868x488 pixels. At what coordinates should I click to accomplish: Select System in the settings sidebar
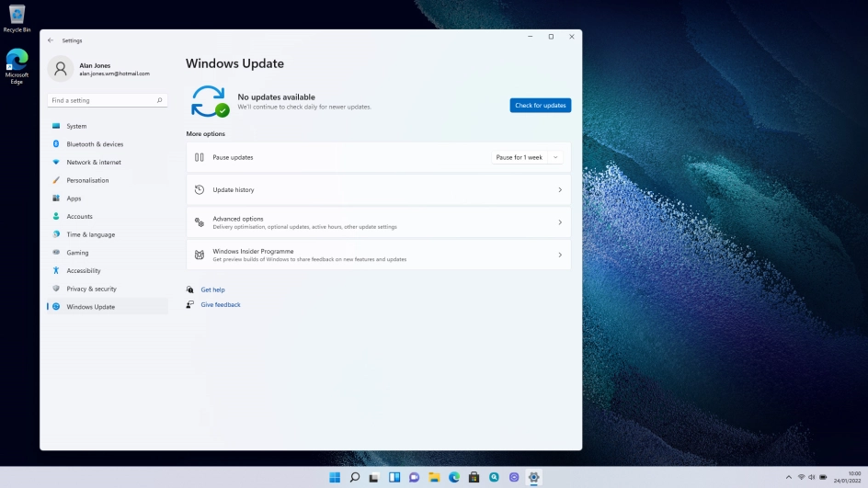pyautogui.click(x=76, y=126)
